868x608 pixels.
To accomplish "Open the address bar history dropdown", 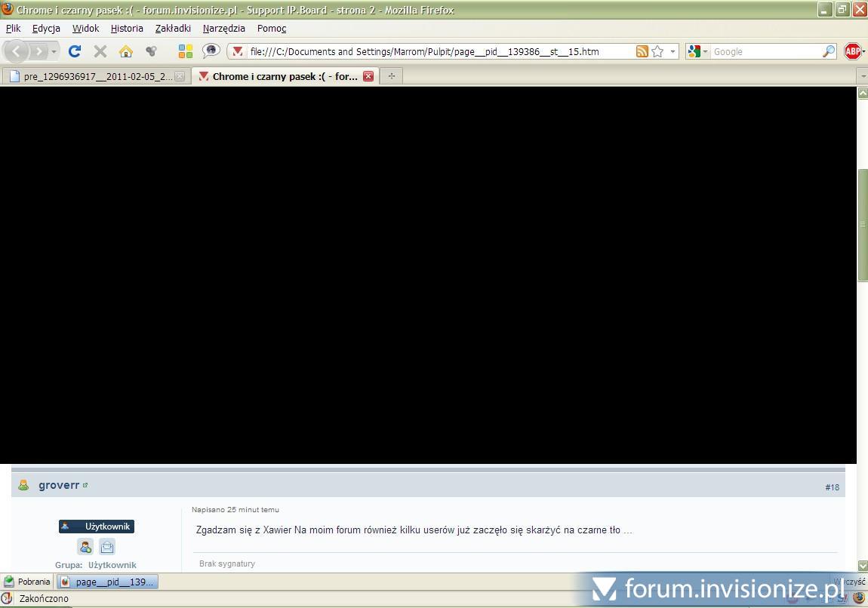I will coord(673,52).
